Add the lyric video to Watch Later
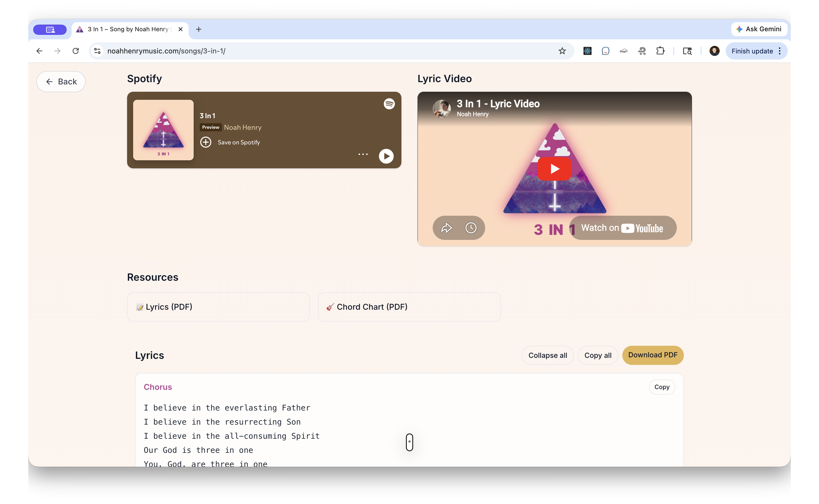Screen dimensions: 819x504 pyautogui.click(x=471, y=228)
